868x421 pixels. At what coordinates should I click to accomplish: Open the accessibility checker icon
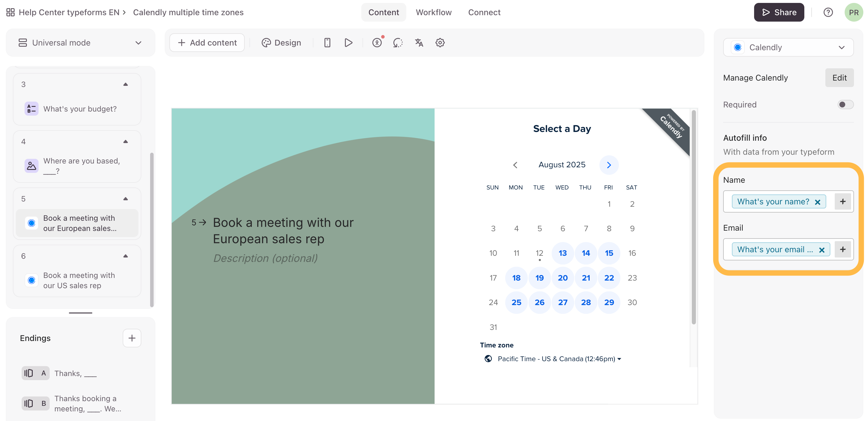(x=377, y=43)
